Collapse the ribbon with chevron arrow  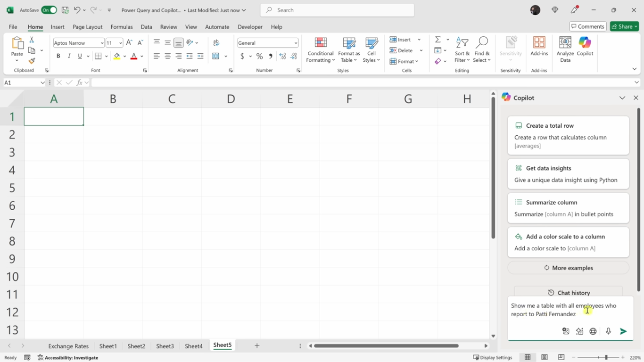[x=635, y=69]
